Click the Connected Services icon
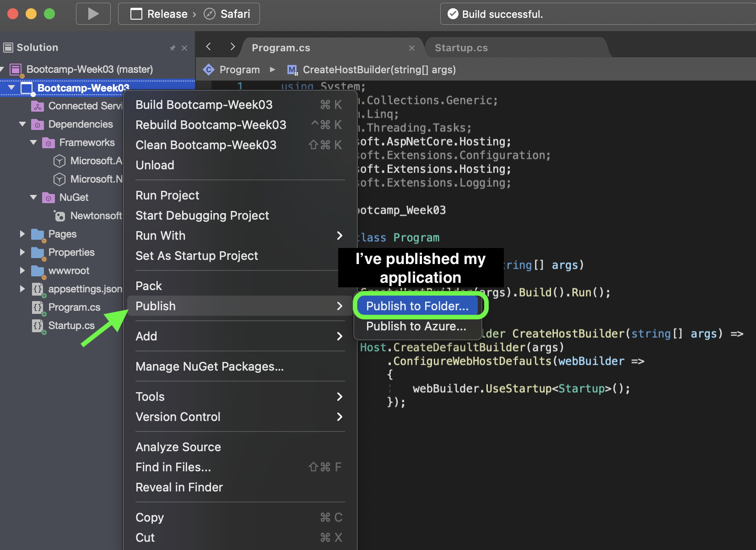 pyautogui.click(x=37, y=106)
